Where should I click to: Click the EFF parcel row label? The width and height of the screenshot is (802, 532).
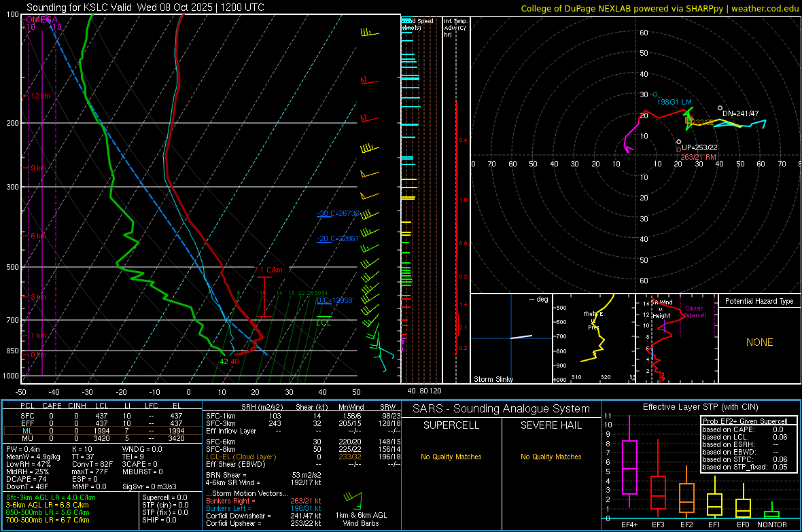(27, 423)
